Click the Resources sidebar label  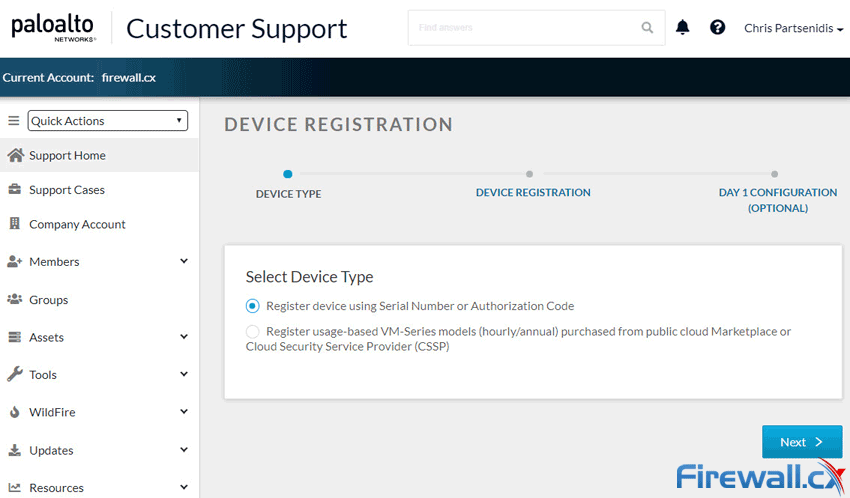56,488
